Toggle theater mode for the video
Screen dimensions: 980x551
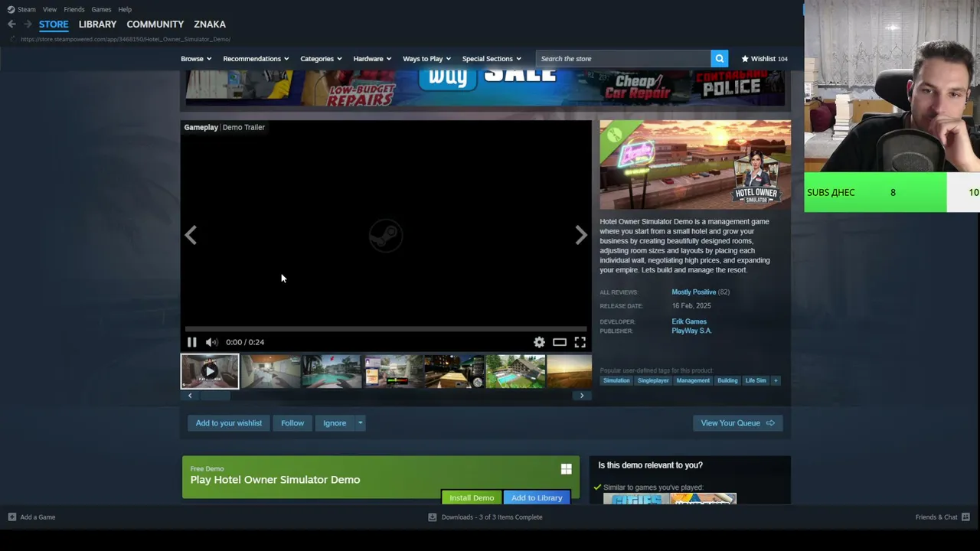560,342
